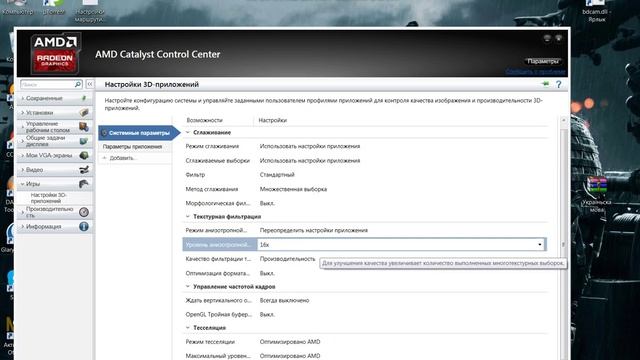Click Оптимизация формата Выкл. value
Image resolution: width=640 pixels, height=360 pixels.
coord(267,273)
